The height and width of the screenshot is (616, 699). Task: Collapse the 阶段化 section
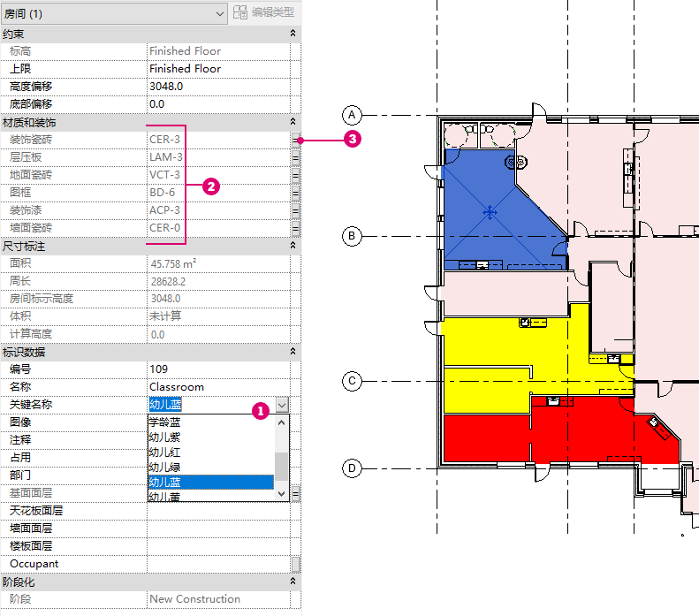click(x=293, y=582)
